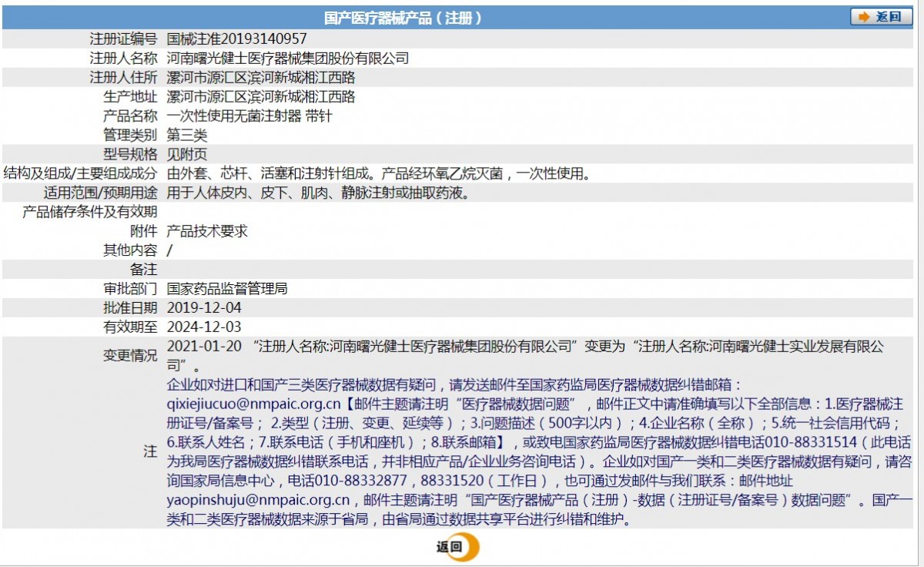Viewport: 924px width, 567px height.
Task: Click approval department 国家药品监督管理局
Action: [x=227, y=289]
